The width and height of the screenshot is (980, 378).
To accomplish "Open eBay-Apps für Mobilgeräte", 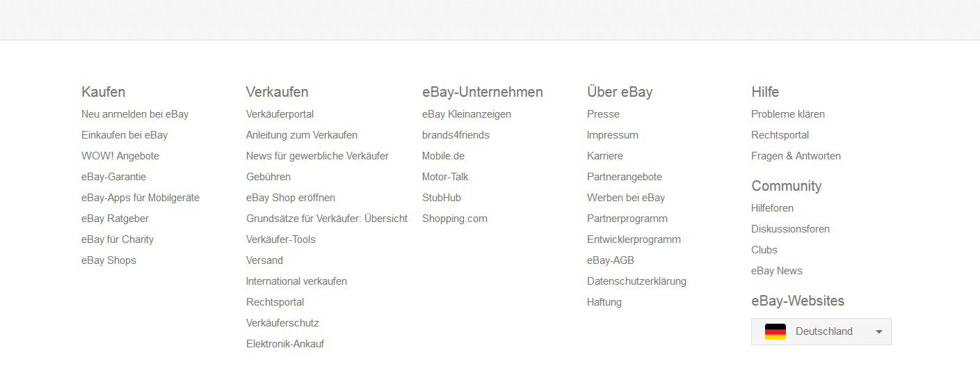I will point(140,198).
